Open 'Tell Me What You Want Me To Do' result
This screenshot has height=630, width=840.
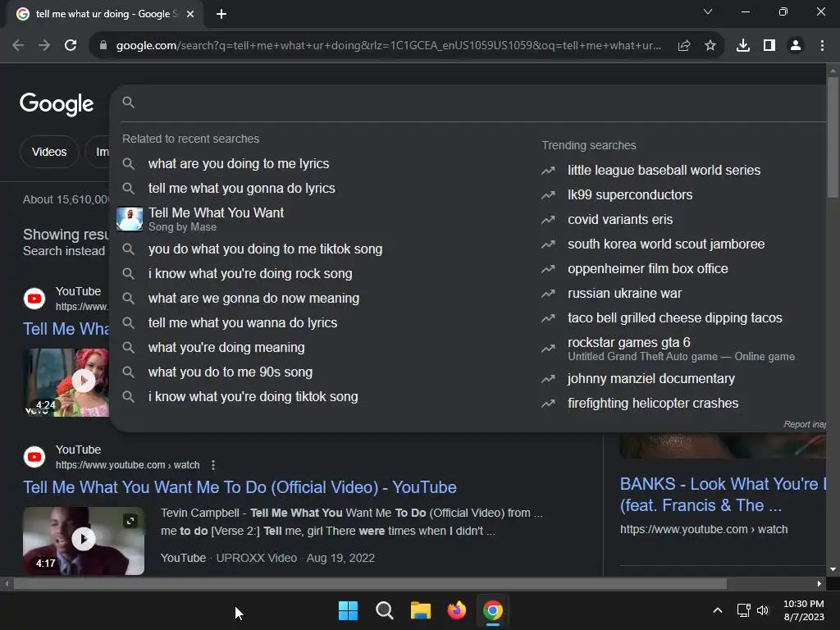click(x=240, y=487)
